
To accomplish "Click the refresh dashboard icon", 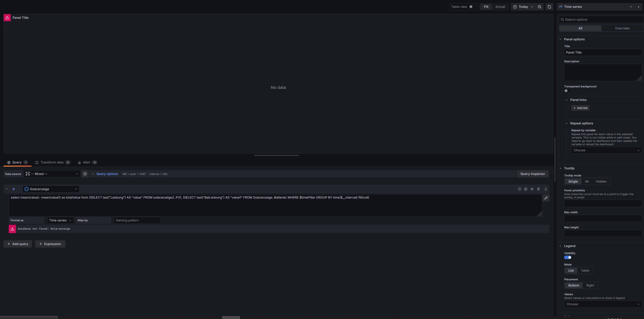I will tap(549, 7).
